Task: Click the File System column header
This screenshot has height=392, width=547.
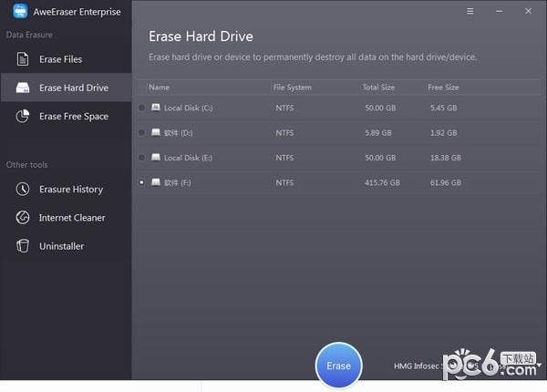Action: (292, 88)
